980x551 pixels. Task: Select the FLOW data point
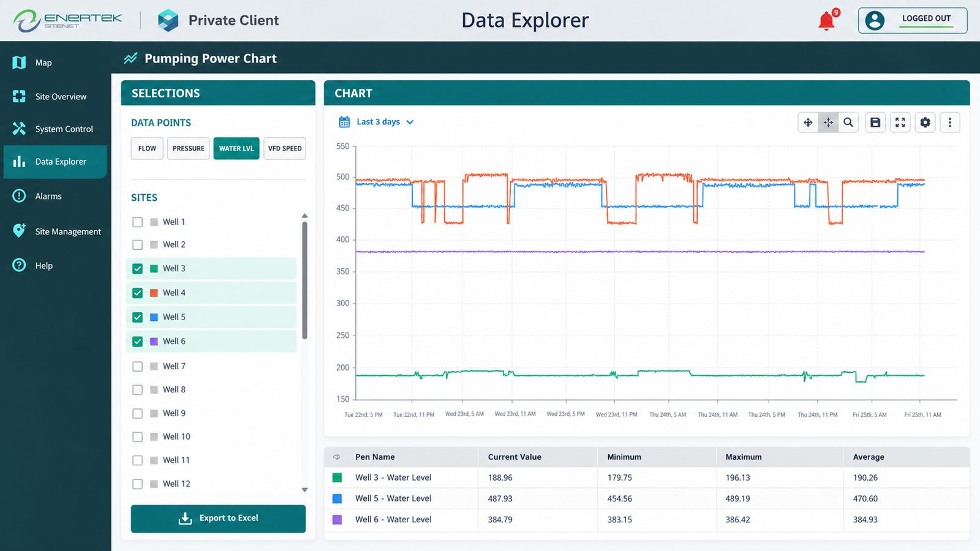click(147, 148)
